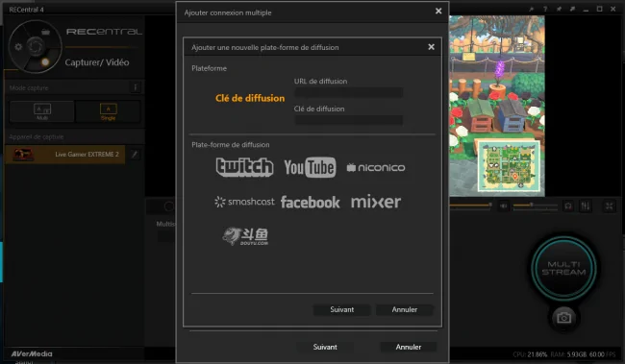Start the Multi Stream round button
The width and height of the screenshot is (625, 364).
(563, 268)
